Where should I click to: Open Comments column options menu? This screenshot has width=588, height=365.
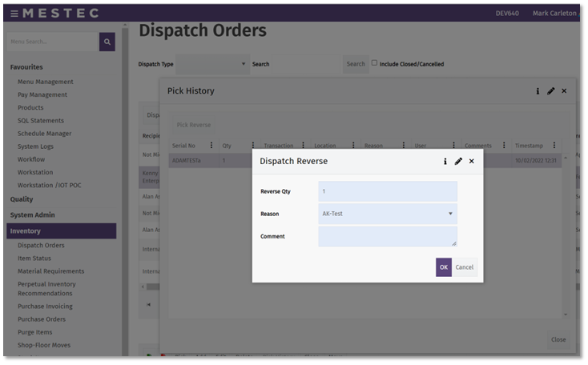[x=504, y=145]
